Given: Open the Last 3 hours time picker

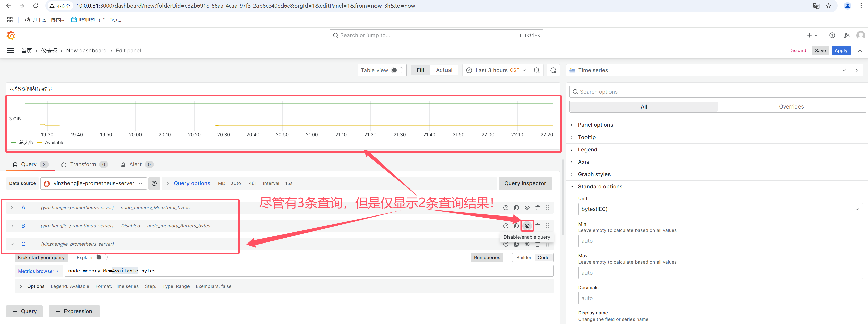Looking at the screenshot, I should tap(496, 70).
